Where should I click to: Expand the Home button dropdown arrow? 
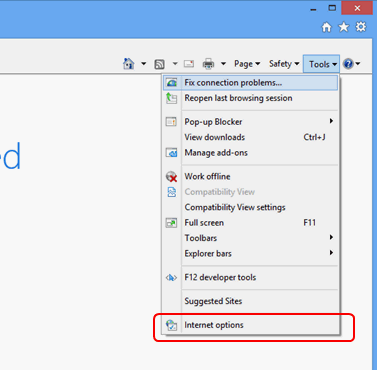click(143, 64)
